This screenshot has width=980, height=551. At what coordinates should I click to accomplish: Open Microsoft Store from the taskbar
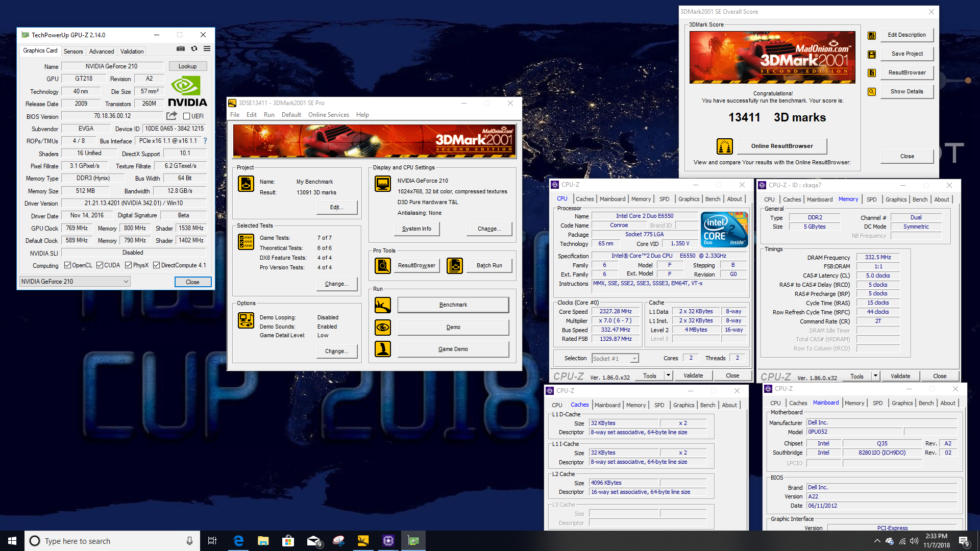[x=288, y=541]
